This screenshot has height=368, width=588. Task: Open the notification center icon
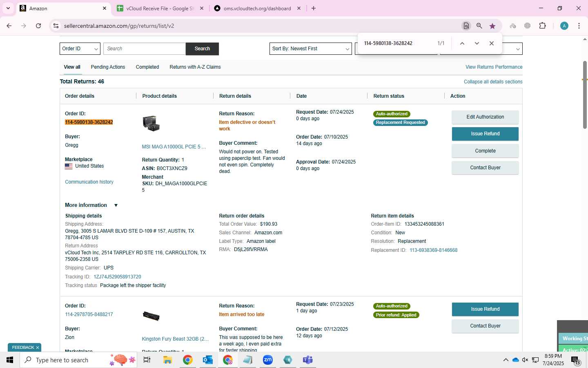[x=575, y=360]
